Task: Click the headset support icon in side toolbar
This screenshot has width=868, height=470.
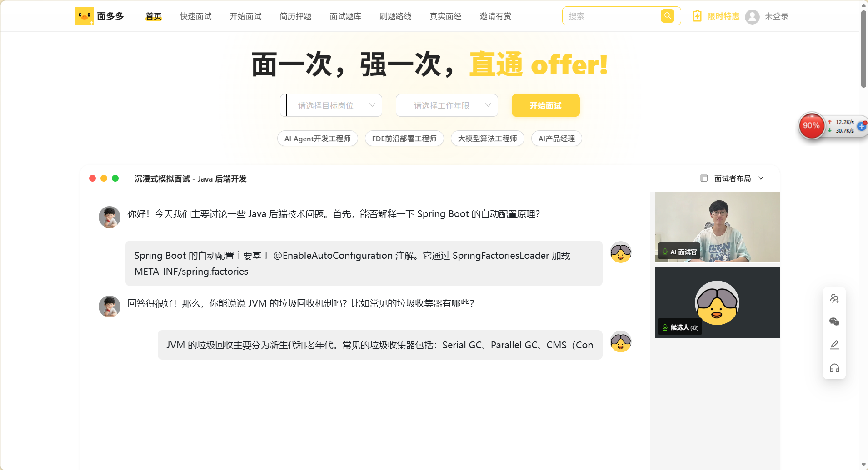Action: [834, 368]
